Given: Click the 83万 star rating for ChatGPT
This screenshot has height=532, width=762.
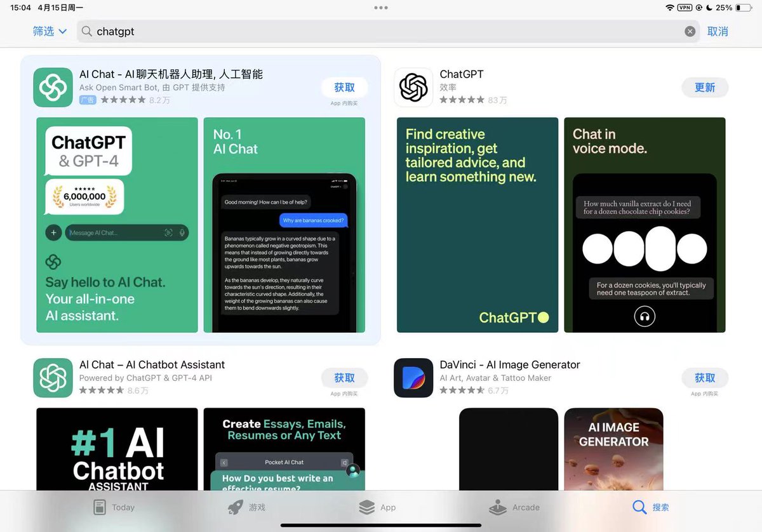Looking at the screenshot, I should pyautogui.click(x=473, y=100).
